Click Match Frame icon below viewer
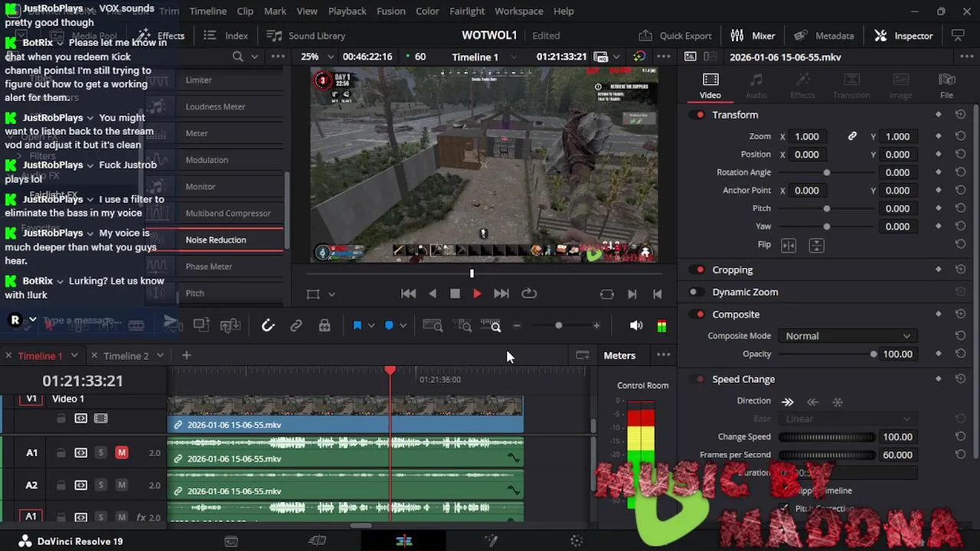The image size is (980, 551). tap(607, 294)
